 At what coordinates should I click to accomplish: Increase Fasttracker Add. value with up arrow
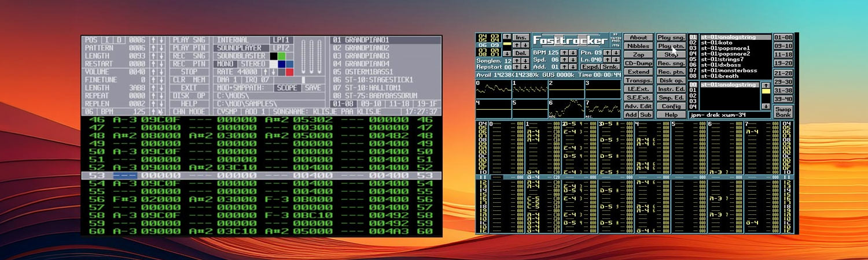[565, 67]
